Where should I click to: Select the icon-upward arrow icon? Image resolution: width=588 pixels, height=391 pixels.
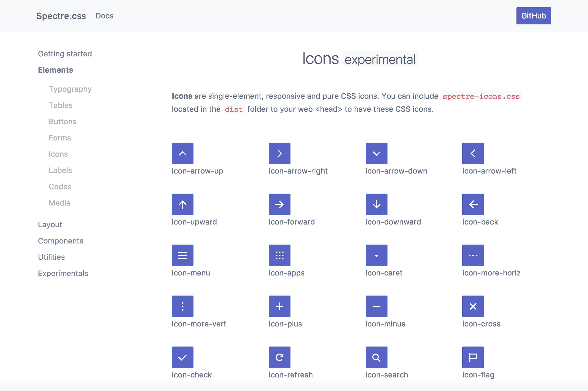183,204
